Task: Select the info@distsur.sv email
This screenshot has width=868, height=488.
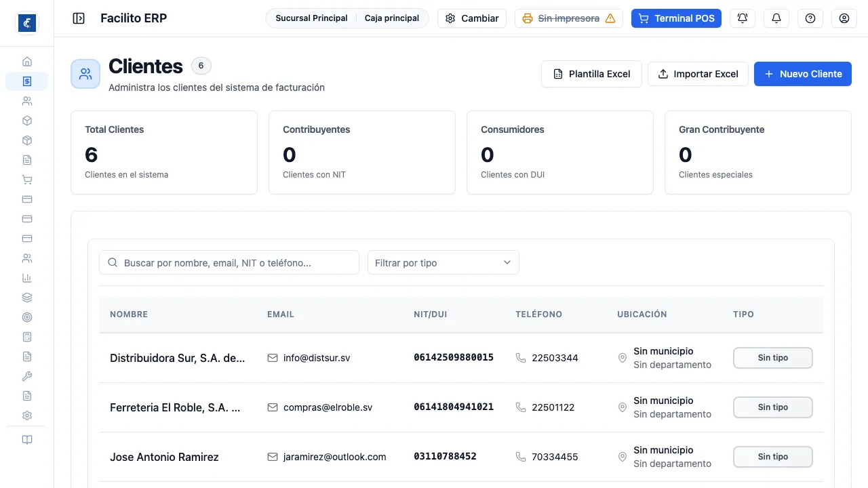Action: 317,358
